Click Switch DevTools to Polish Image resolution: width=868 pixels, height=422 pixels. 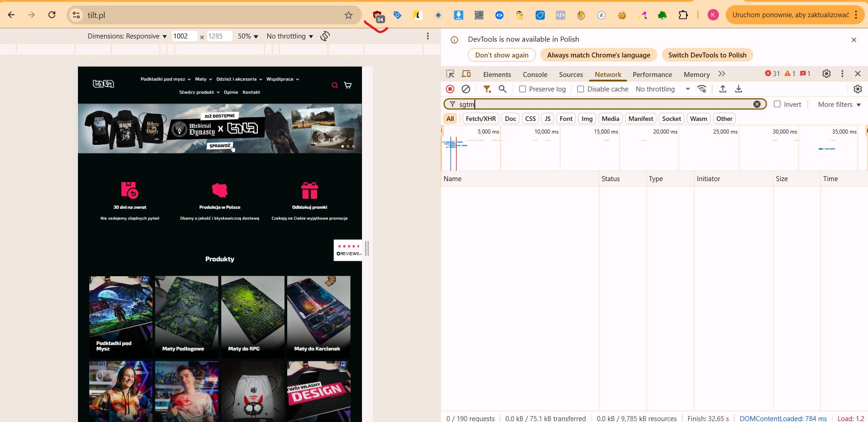(707, 55)
